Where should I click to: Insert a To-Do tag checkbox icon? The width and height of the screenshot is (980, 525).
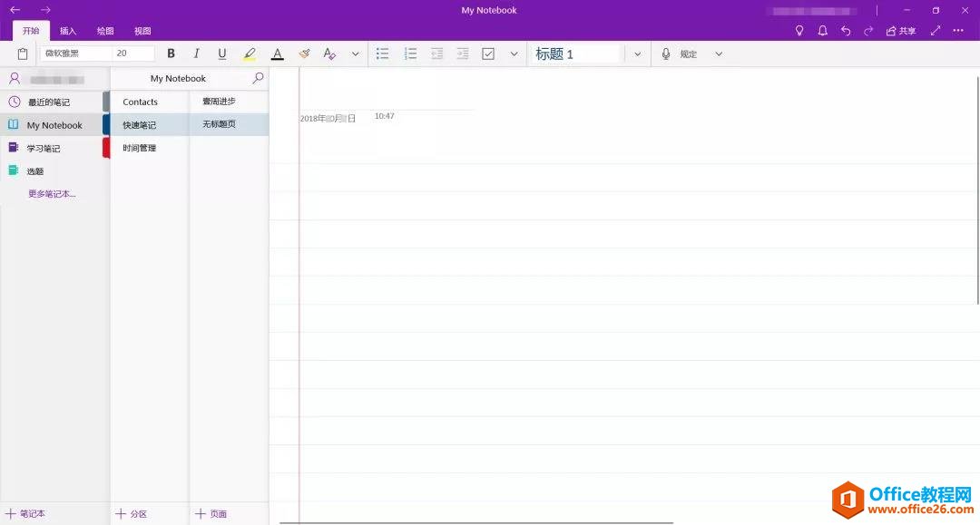point(487,53)
